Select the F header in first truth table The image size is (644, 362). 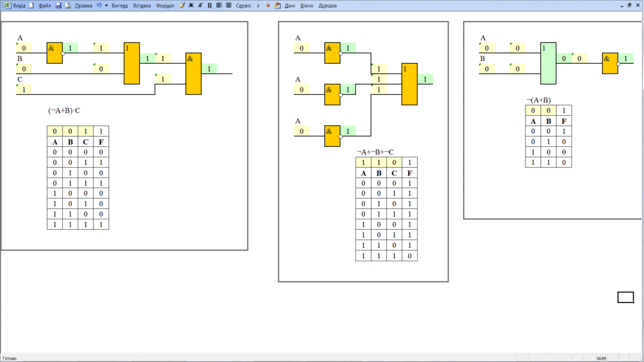[x=101, y=142]
